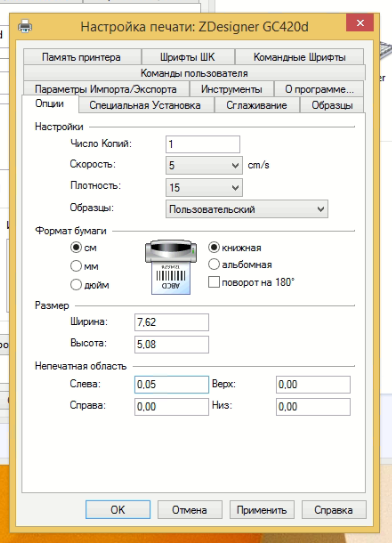This screenshot has height=543, width=392.
Task: Open the Скорость dropdown
Action: (x=204, y=165)
